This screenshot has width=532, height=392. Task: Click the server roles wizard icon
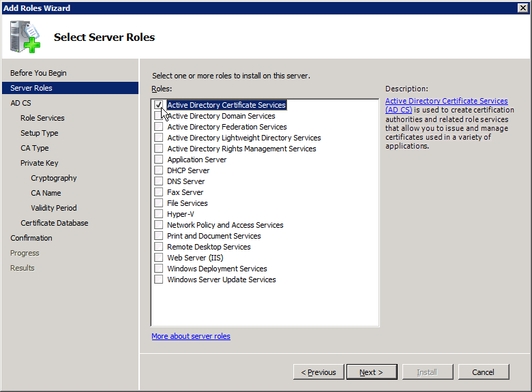pyautogui.click(x=25, y=37)
